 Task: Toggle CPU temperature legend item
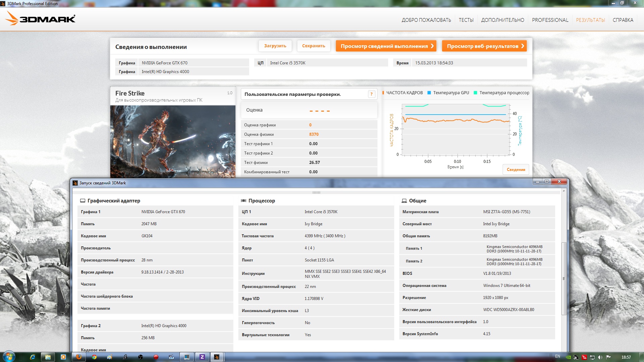[x=504, y=93]
